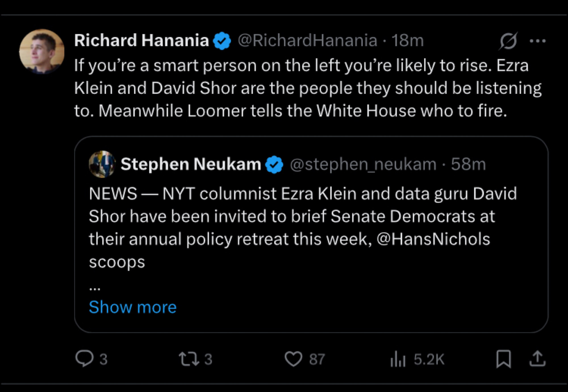568x392 pixels.
Task: Click the reply speech bubble icon
Action: click(84, 359)
